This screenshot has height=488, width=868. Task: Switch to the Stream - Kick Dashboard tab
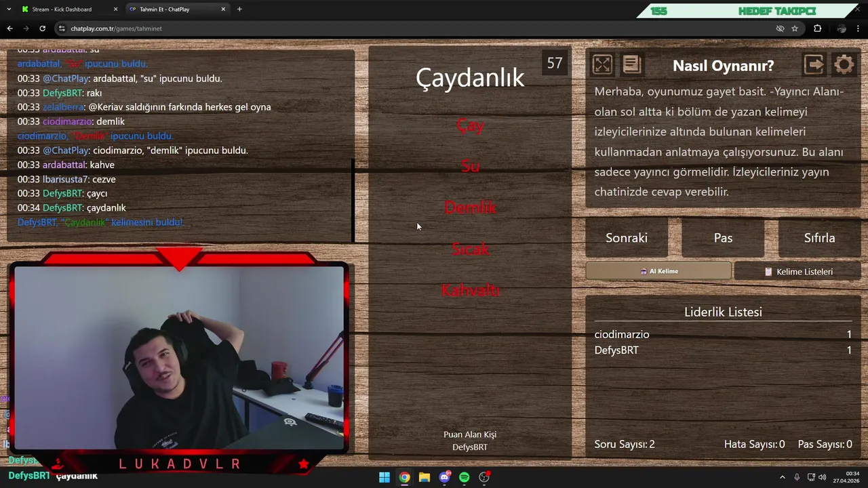click(x=68, y=9)
